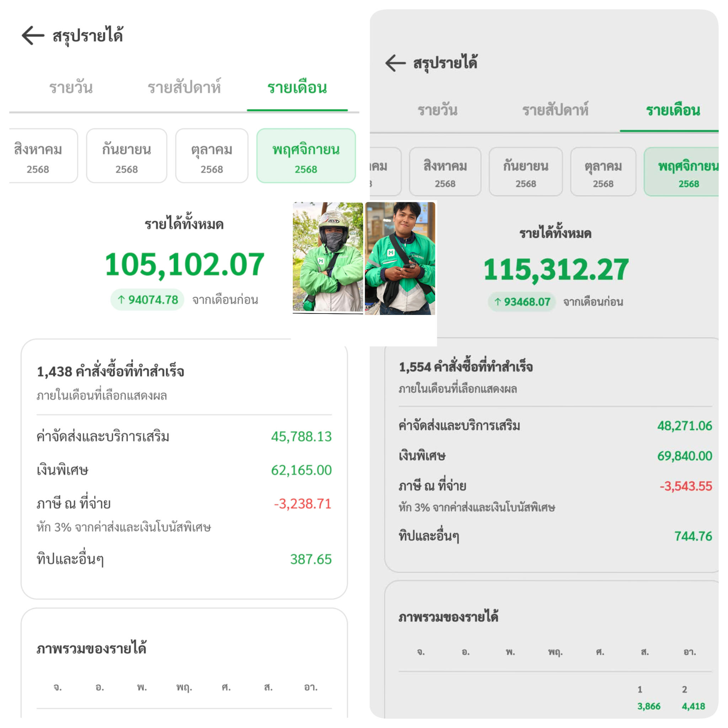Select calendar day 1 with 3,866
The width and height of the screenshot is (728, 728).
pyautogui.click(x=648, y=698)
